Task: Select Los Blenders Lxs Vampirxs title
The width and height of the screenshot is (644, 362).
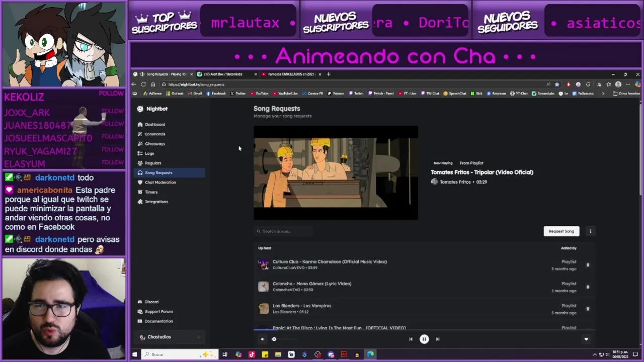Action: [x=302, y=306]
